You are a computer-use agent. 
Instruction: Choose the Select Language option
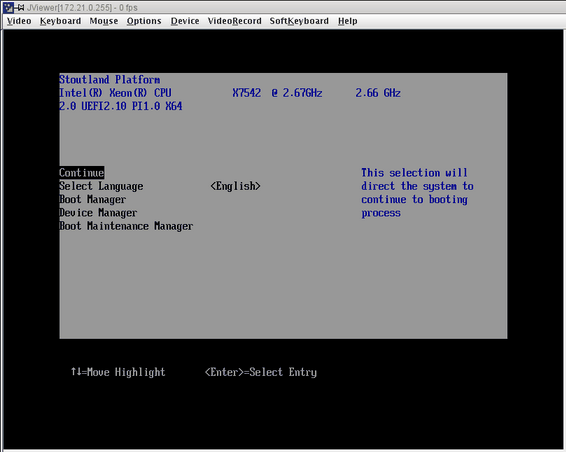[101, 186]
